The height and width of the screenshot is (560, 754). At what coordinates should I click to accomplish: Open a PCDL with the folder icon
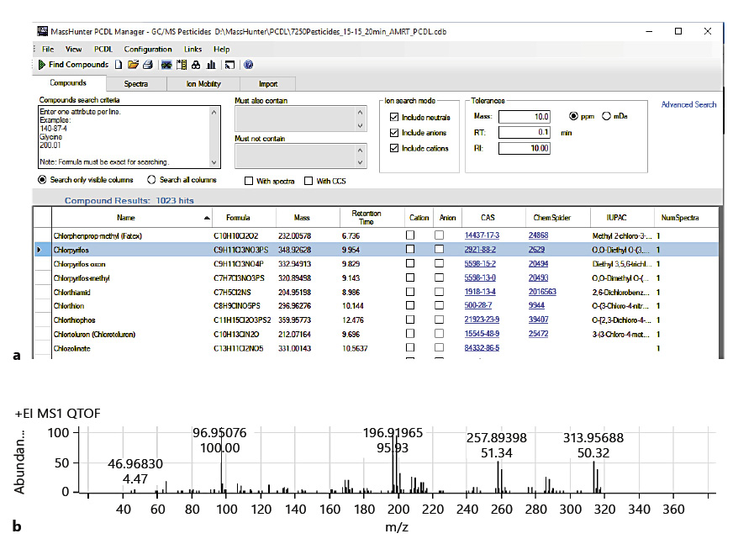click(x=133, y=65)
